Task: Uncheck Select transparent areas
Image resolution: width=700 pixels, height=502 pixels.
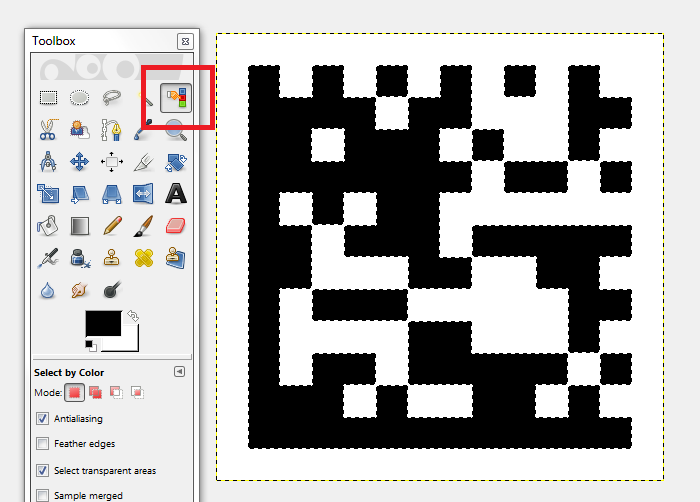Action: point(42,470)
